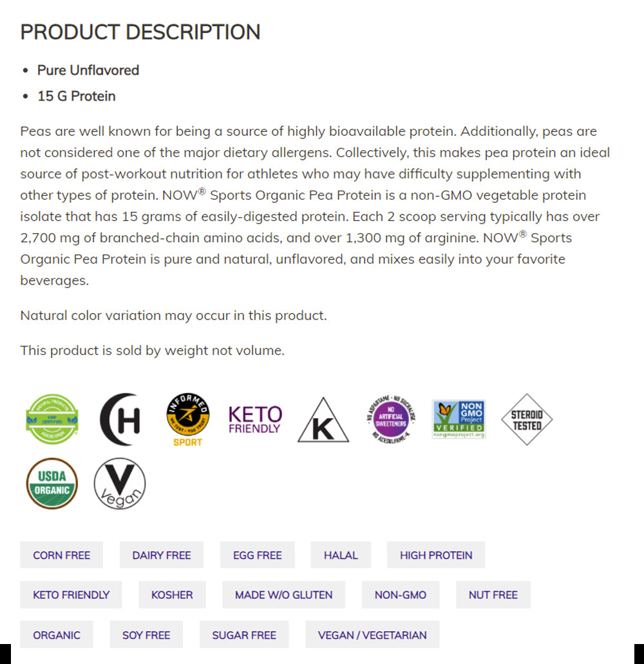Open the HIGH PROTEIN tag
The width and height of the screenshot is (644, 664).
436,555
